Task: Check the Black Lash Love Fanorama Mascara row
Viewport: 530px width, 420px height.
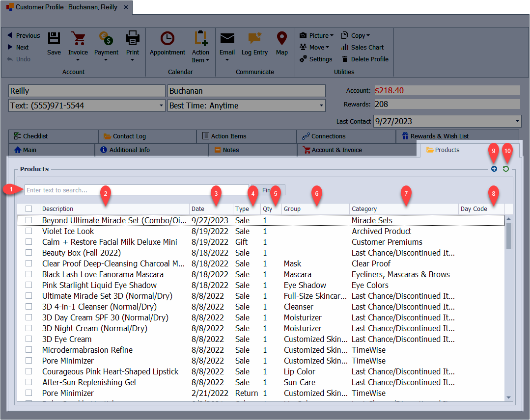Action: tap(28, 274)
